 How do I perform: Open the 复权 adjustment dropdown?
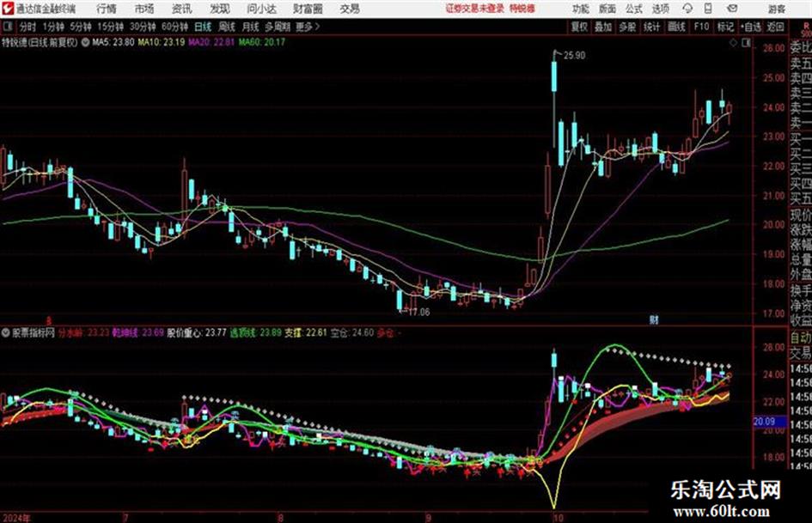579,27
